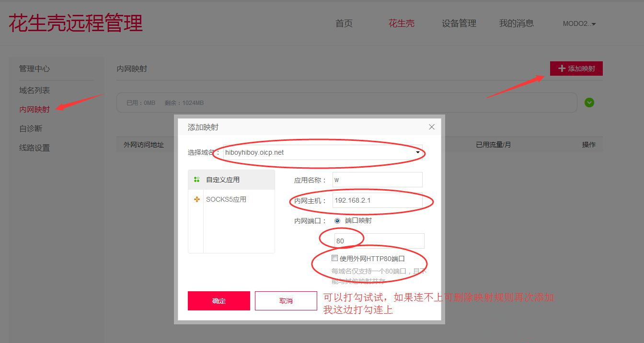Click 管理中心 sidebar heading
The image size is (644, 343).
(x=34, y=69)
